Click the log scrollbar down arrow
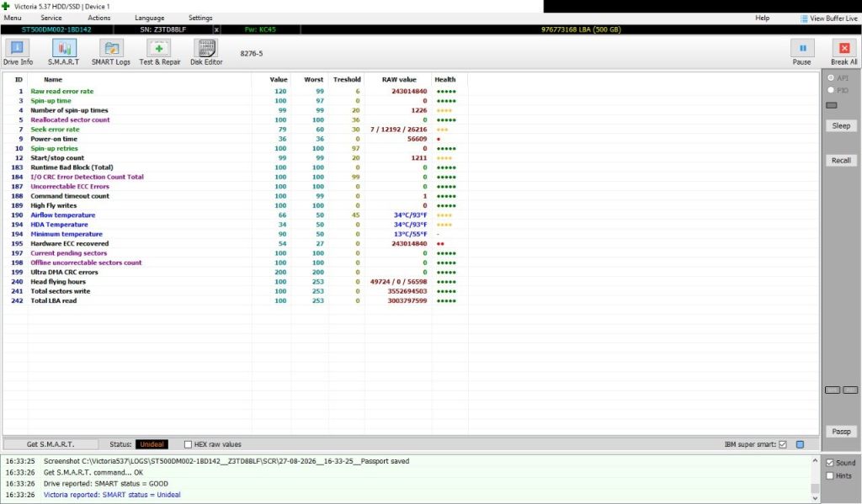This screenshot has width=862, height=504. (x=815, y=498)
